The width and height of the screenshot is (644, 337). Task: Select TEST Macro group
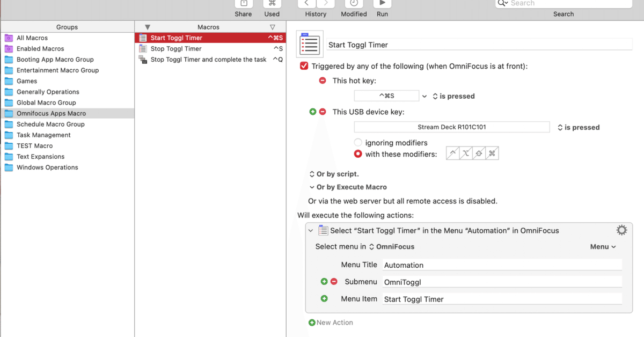[67, 145]
